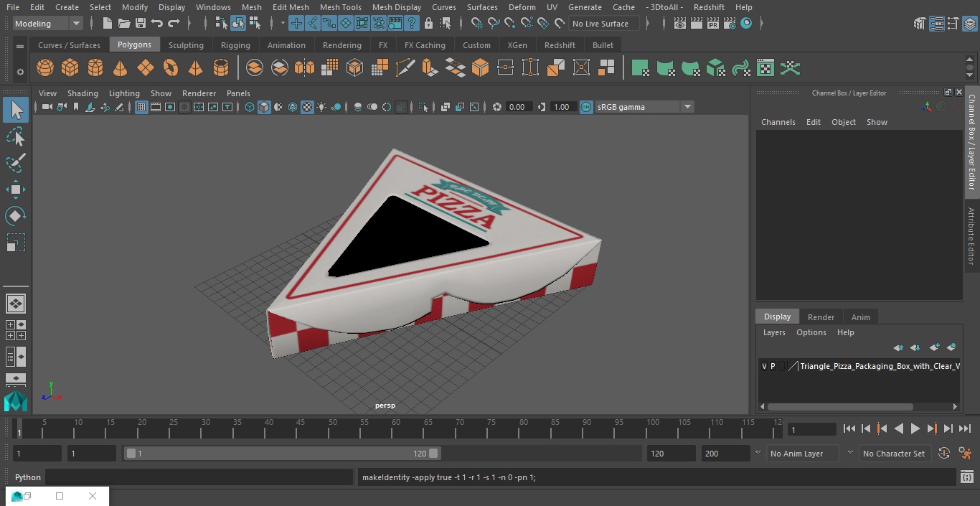Toggle layer visibility V for Triangle_Pizza layer
Screen dimensions: 980x506
pos(764,366)
